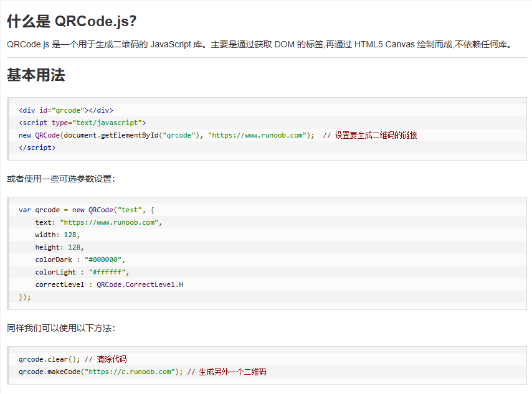Click the comment "设置要生成二维码的链接"
The height and width of the screenshot is (394, 532).
pyautogui.click(x=376, y=135)
